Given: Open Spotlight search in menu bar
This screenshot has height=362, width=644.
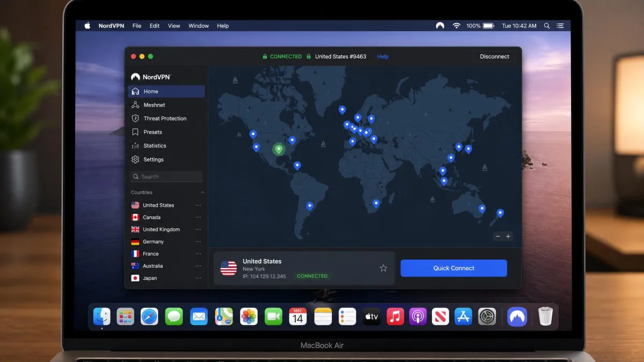Looking at the screenshot, I should click(547, 26).
